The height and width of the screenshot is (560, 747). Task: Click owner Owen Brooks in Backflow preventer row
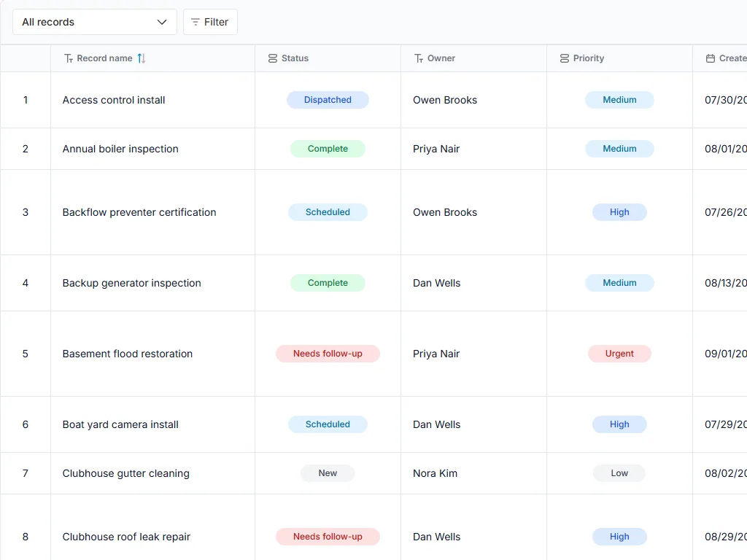click(445, 212)
